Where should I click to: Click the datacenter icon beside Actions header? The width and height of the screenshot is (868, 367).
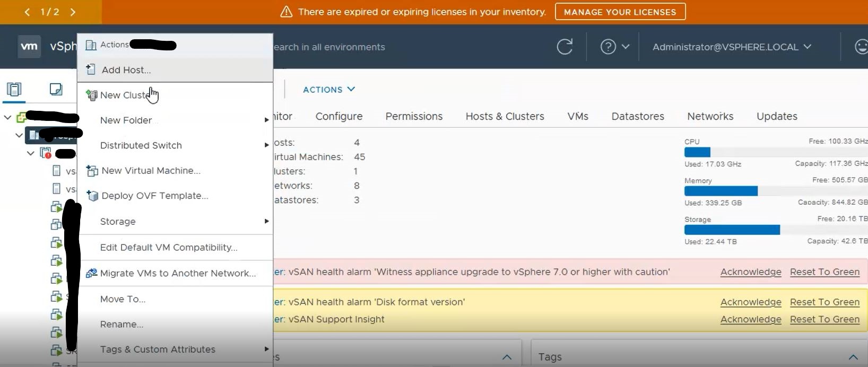click(91, 45)
